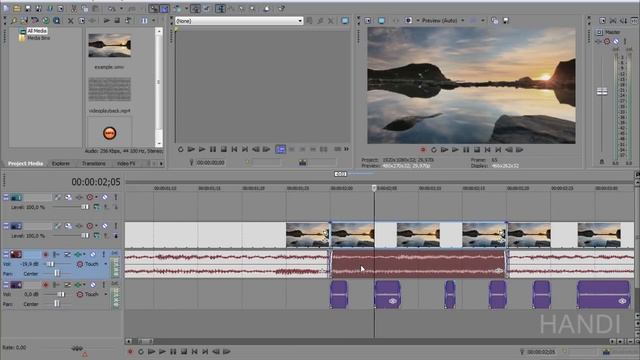Viewport: 640px width, 360px height.
Task: Play the timeline from the bottom transport bar
Action: (162, 351)
